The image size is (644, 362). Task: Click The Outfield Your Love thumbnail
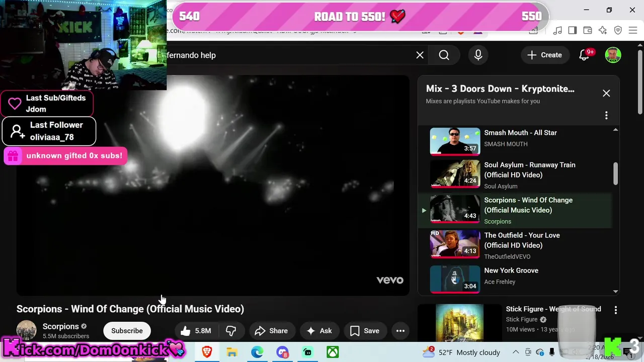[455, 244]
